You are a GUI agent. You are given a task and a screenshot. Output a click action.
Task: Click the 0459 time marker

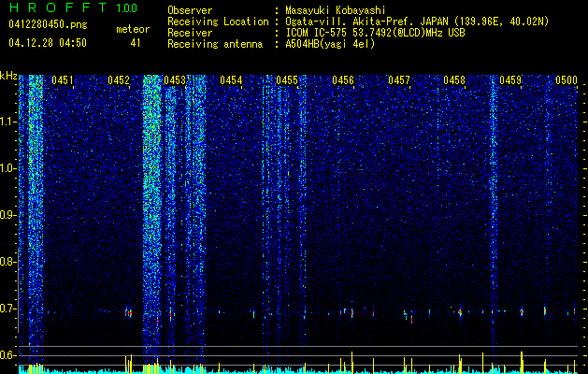tap(510, 80)
